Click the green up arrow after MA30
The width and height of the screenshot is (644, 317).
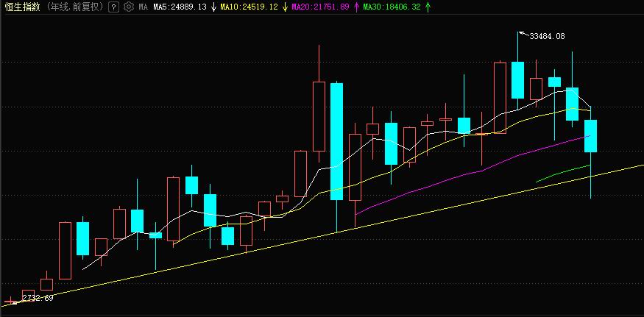[x=428, y=7]
